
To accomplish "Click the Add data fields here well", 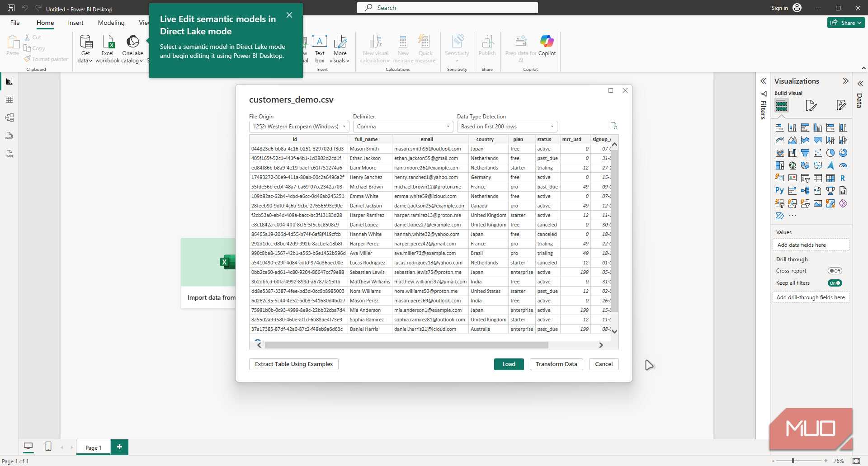I will pyautogui.click(x=811, y=245).
